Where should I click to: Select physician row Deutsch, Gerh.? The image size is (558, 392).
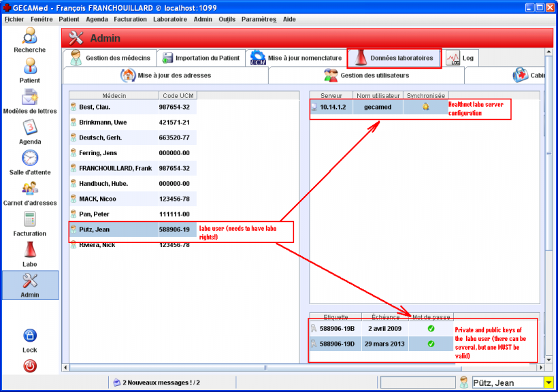(x=114, y=137)
